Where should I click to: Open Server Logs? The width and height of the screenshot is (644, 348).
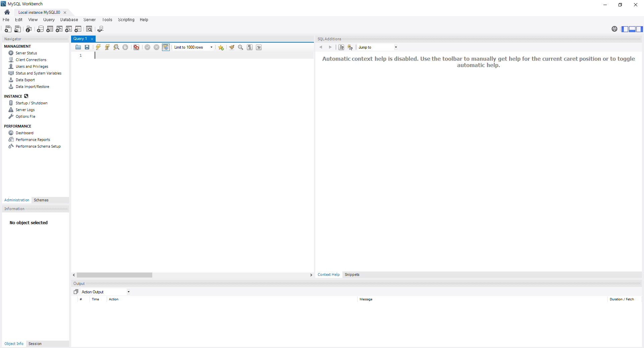tap(25, 110)
